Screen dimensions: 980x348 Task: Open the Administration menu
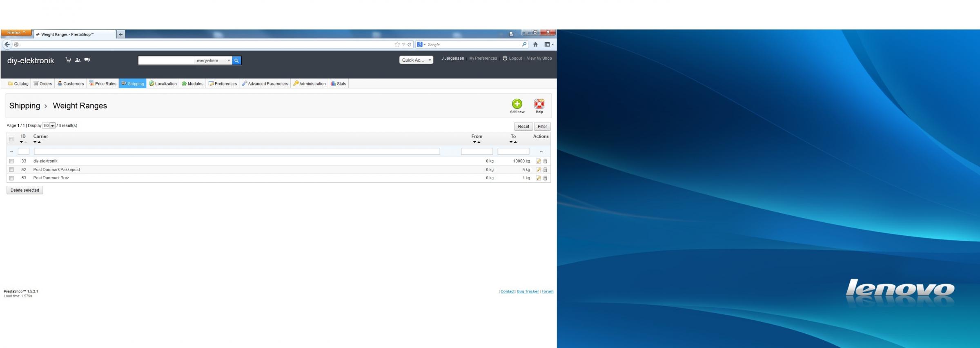(x=310, y=84)
